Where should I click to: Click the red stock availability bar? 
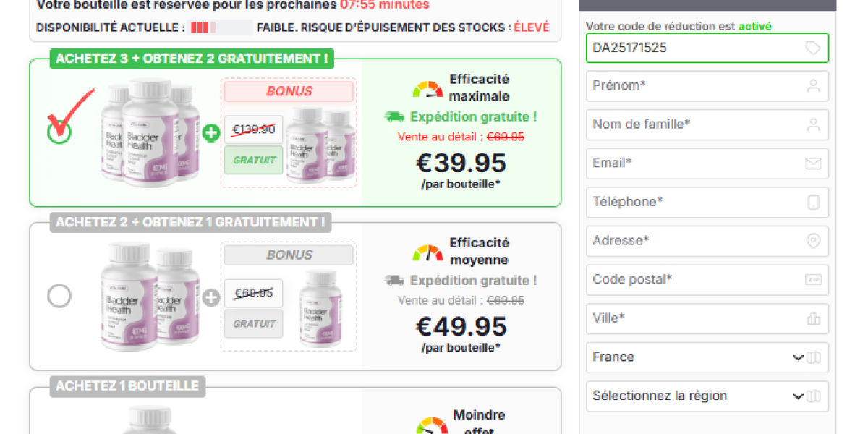tap(200, 28)
